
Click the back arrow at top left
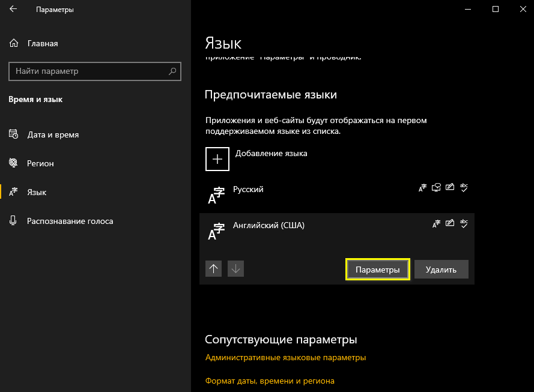13,9
